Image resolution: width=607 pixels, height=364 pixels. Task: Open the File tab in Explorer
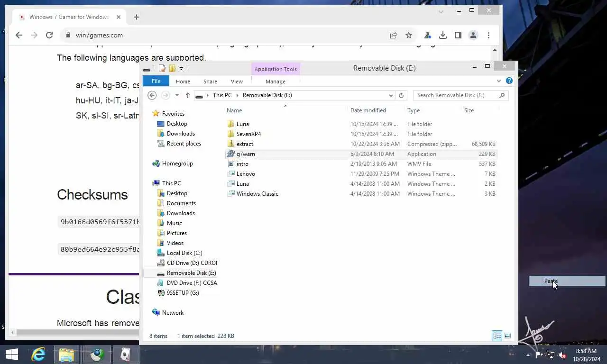[x=156, y=81]
